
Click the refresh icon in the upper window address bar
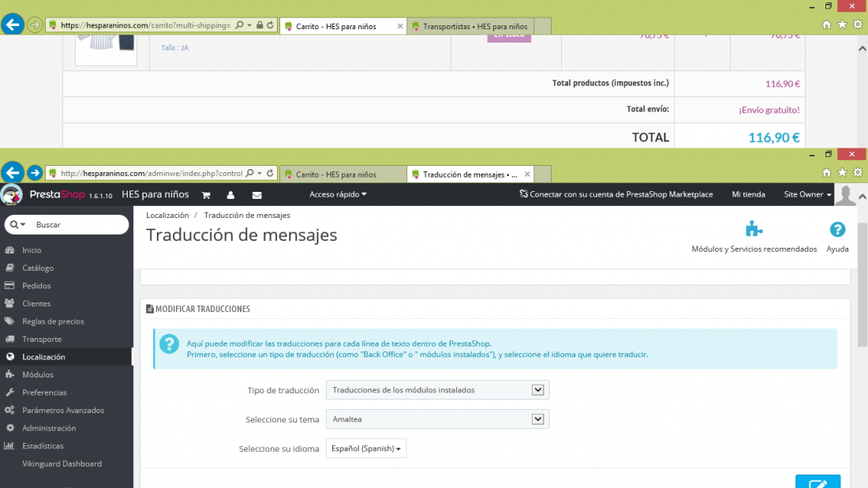pos(270,25)
